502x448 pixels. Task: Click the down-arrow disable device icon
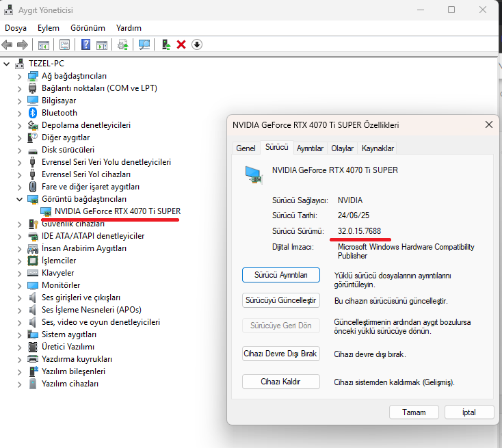point(197,45)
